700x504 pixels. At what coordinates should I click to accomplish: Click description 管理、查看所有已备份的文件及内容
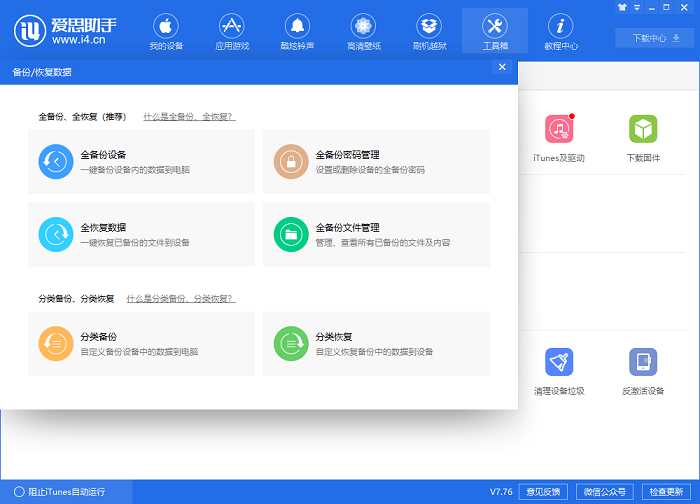click(383, 243)
